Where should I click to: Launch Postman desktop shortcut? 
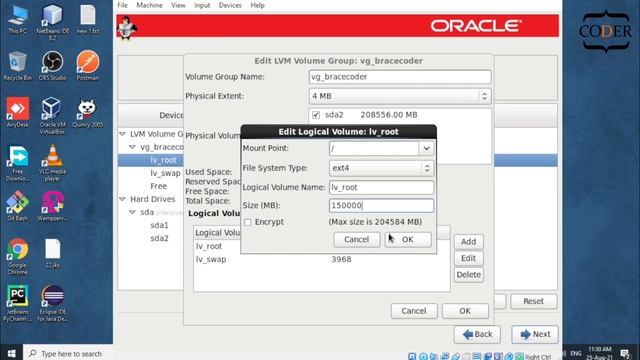pos(88,66)
